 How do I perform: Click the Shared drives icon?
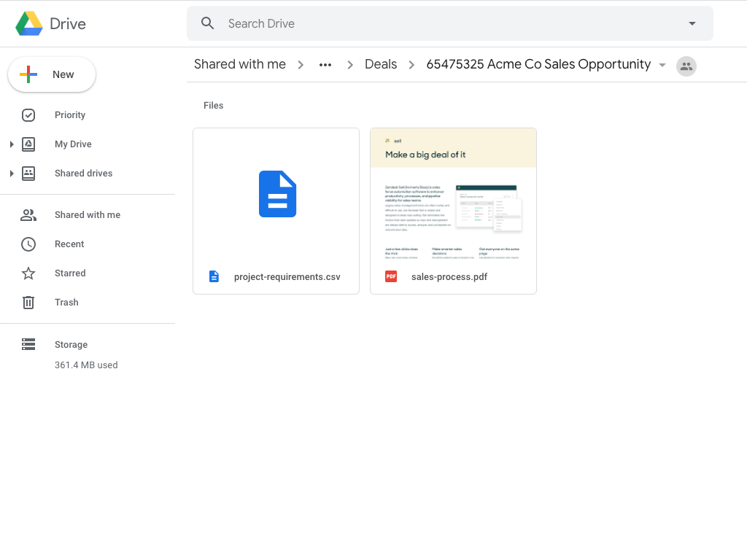point(28,173)
